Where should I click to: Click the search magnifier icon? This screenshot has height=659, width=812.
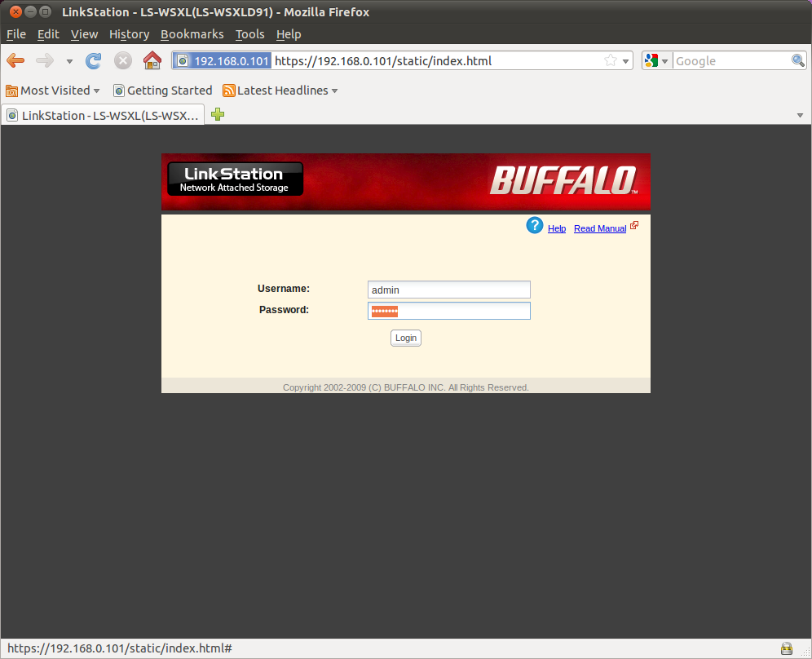click(798, 60)
